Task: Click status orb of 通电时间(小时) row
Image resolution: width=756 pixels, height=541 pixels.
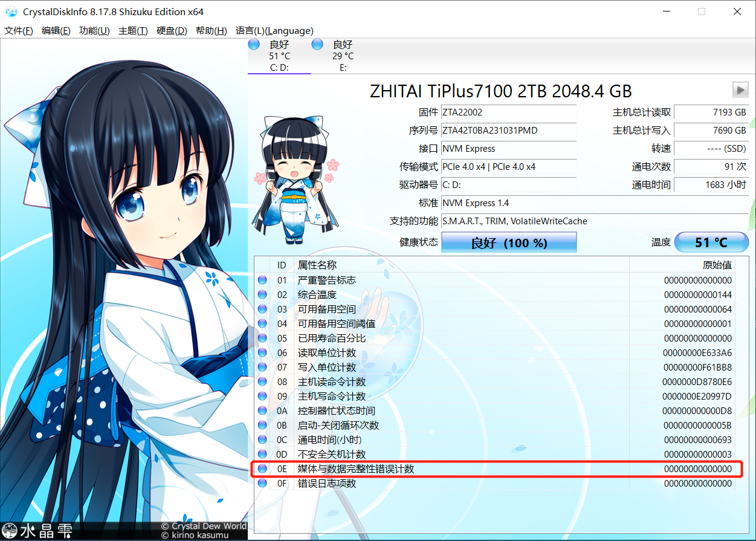Action: 262,439
